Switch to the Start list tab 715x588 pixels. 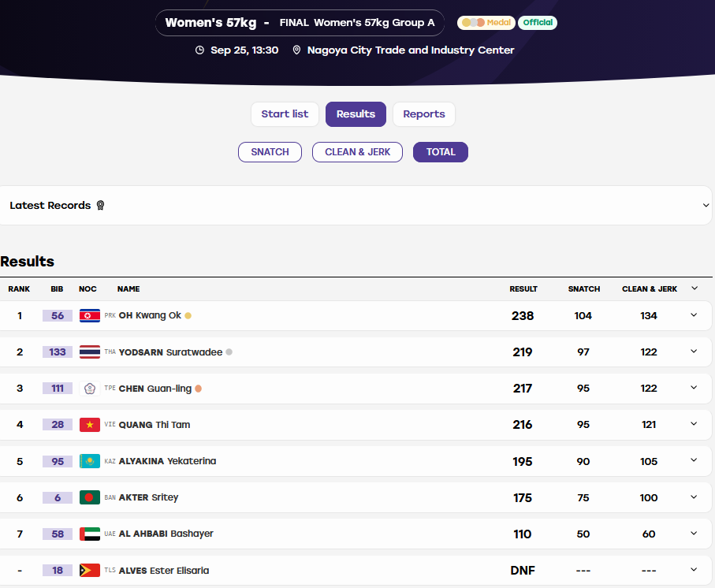point(285,114)
